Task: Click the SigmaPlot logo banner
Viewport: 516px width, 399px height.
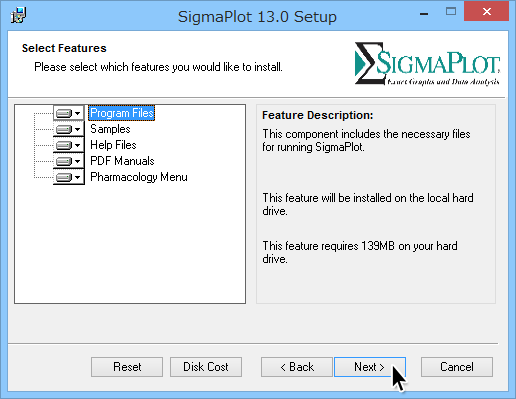Action: pos(427,63)
